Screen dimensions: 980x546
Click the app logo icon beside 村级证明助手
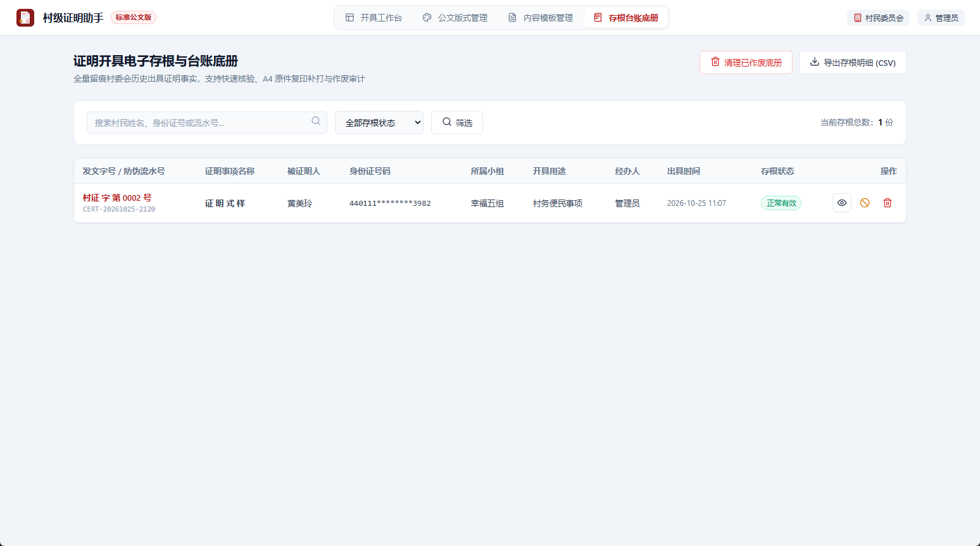(25, 18)
